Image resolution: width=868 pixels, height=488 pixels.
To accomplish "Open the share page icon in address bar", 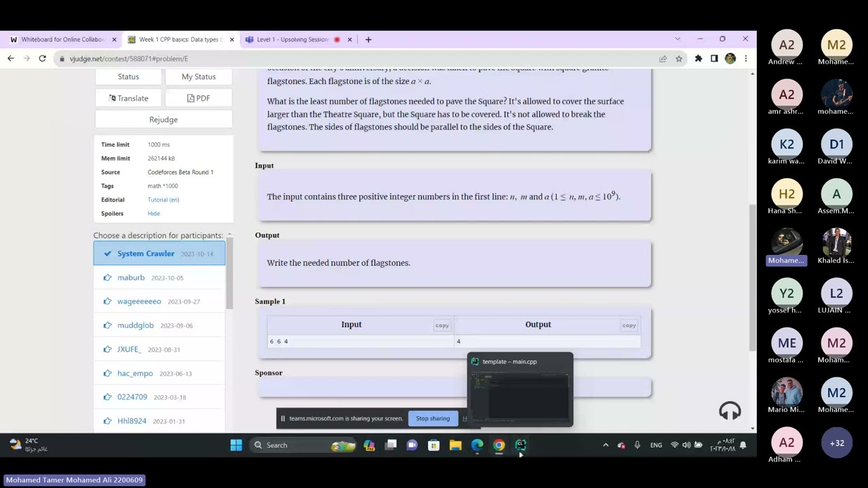I will 663,59.
